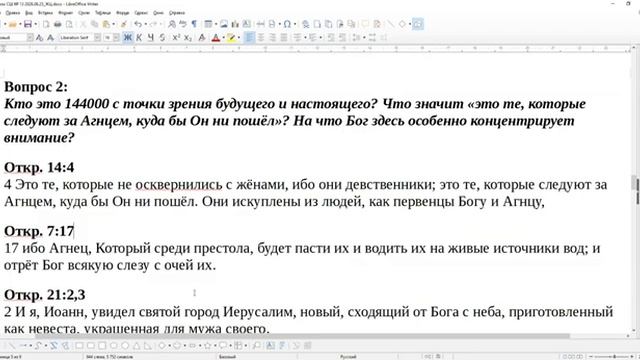Open the Вставка menu

coord(46,13)
